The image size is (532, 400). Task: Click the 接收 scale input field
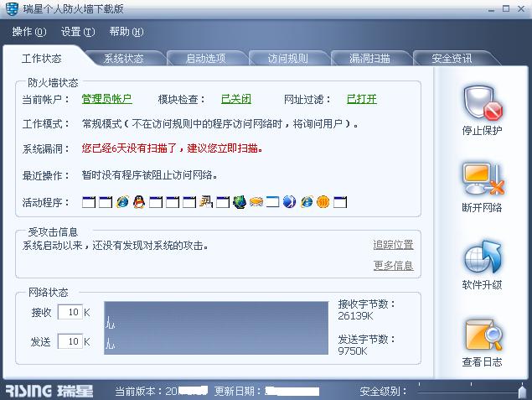tap(70, 312)
